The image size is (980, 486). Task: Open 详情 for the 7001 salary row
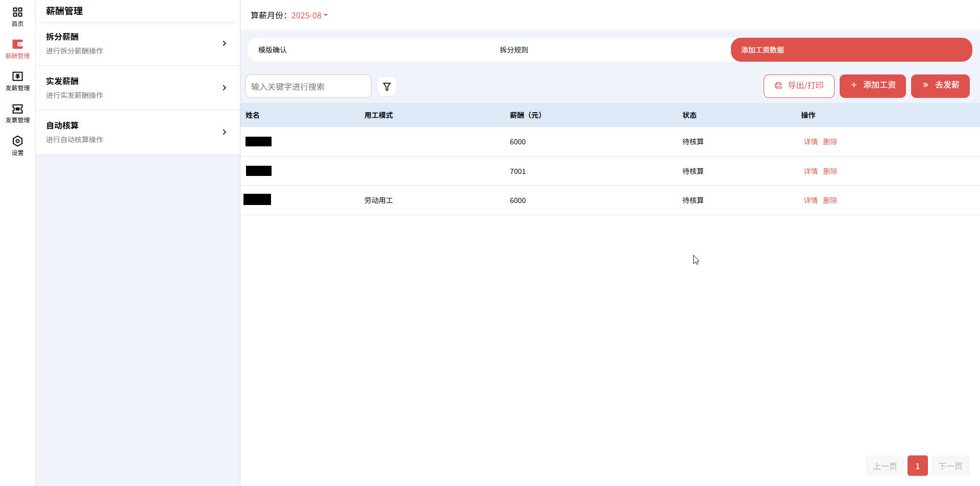click(x=811, y=171)
